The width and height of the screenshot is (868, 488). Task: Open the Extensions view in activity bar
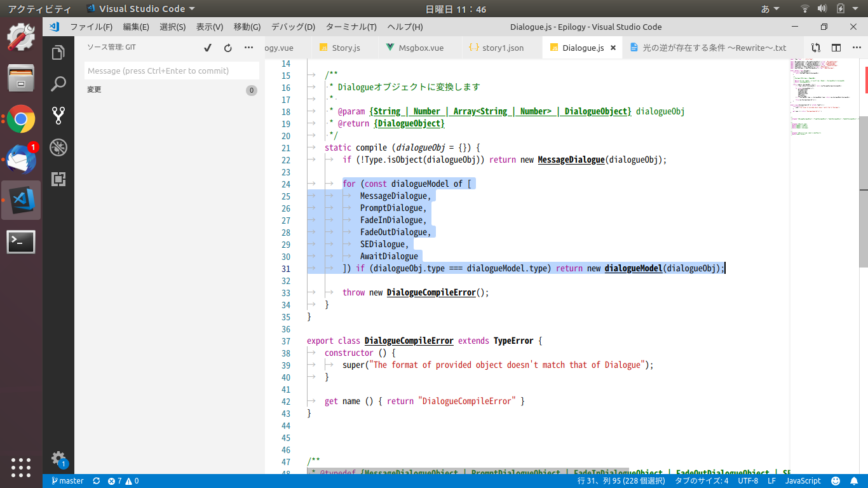pos(58,179)
